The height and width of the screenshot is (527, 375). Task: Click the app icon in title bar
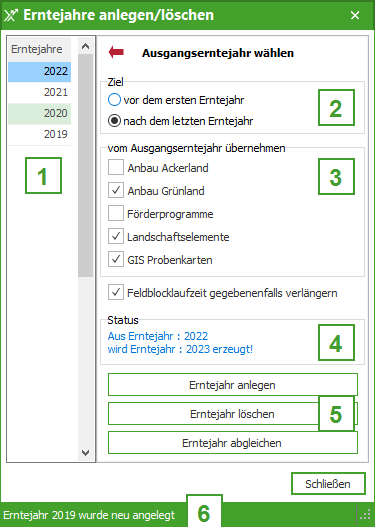pyautogui.click(x=10, y=15)
